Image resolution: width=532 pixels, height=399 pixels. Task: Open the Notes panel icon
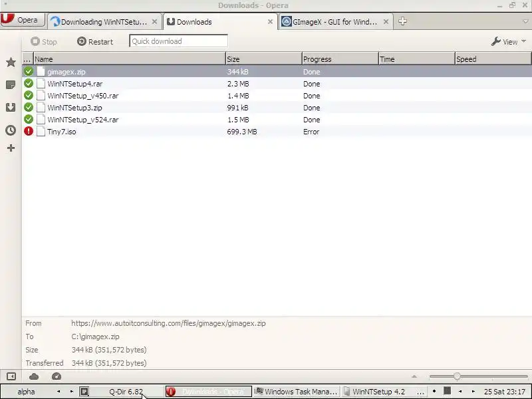tap(11, 85)
